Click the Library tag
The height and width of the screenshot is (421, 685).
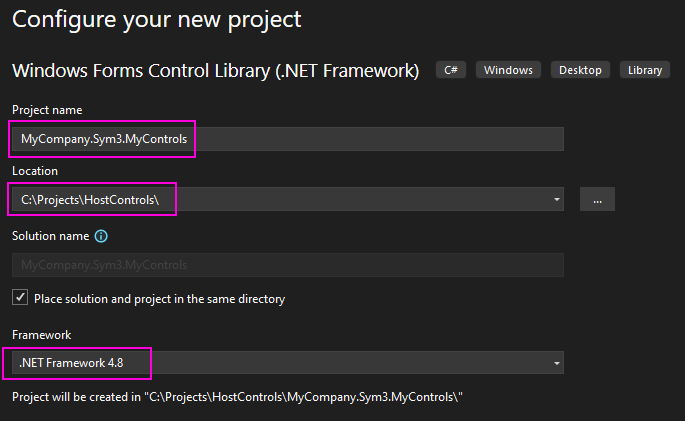pyautogui.click(x=645, y=70)
